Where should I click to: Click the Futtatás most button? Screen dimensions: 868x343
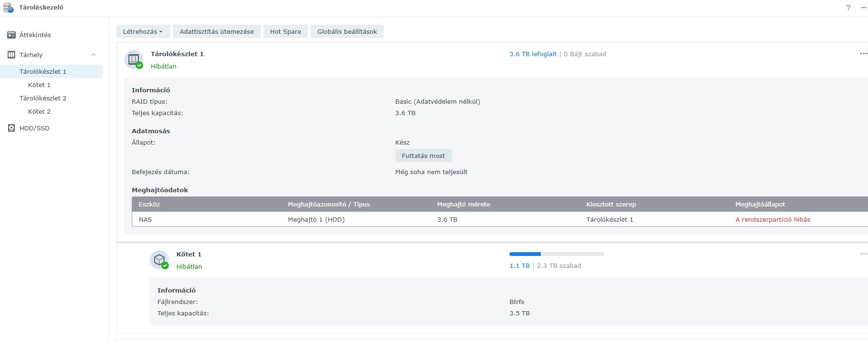click(423, 156)
